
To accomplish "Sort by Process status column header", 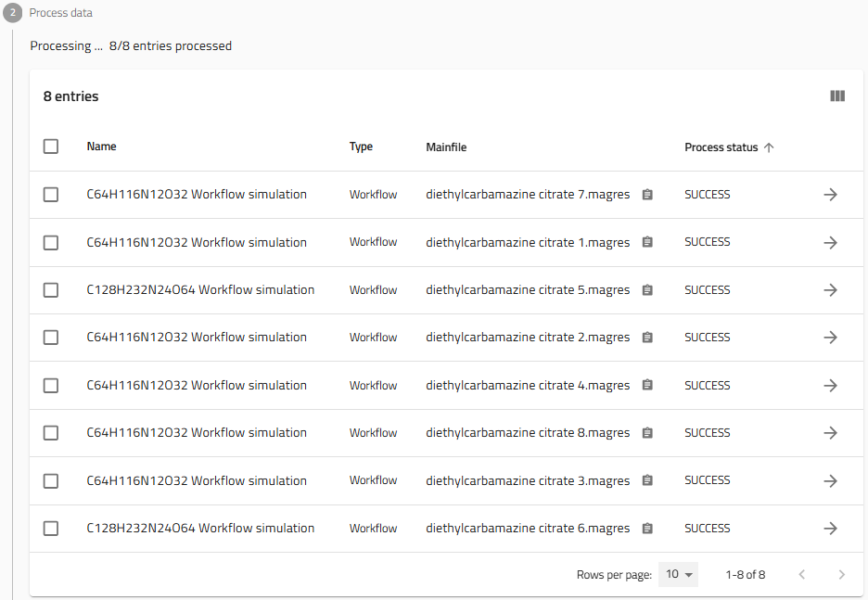I will pyautogui.click(x=721, y=147).
